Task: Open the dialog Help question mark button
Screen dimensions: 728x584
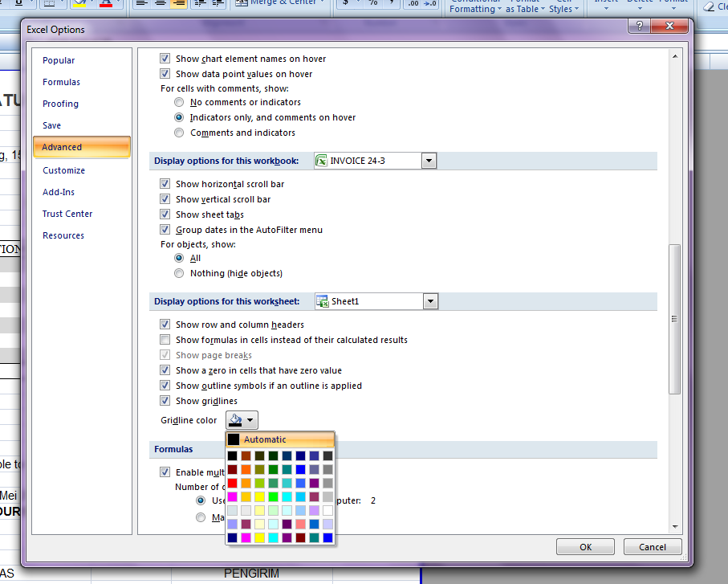Action: 640,26
